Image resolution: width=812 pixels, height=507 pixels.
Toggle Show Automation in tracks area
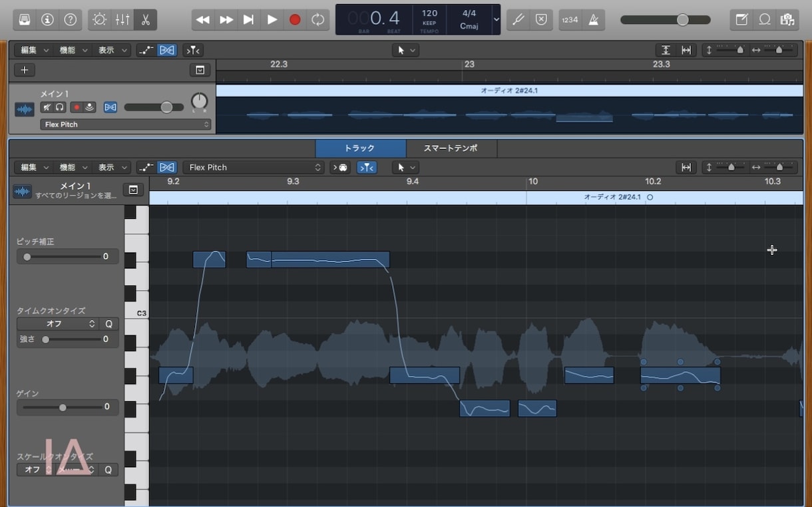coord(146,50)
